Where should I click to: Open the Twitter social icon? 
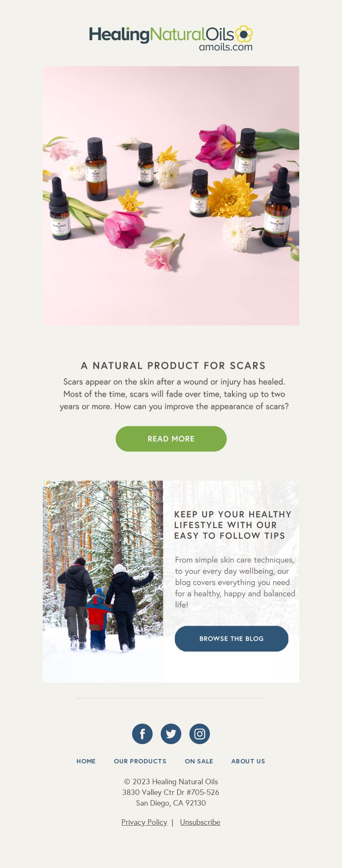pos(171,734)
